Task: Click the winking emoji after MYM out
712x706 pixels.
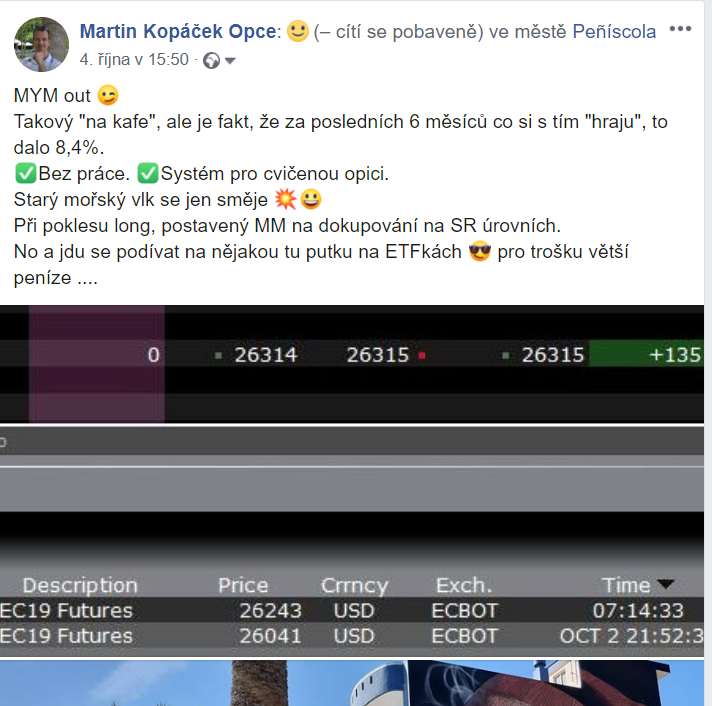Action: (x=108, y=95)
